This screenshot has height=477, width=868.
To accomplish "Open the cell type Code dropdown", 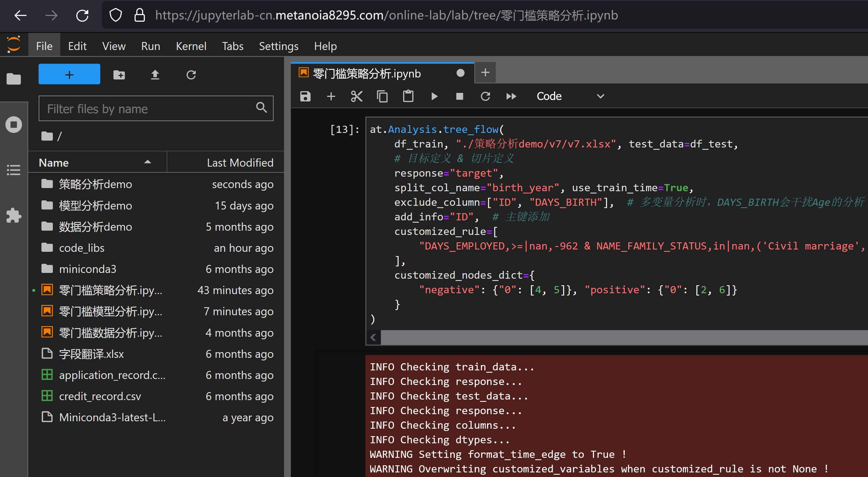I will [570, 96].
